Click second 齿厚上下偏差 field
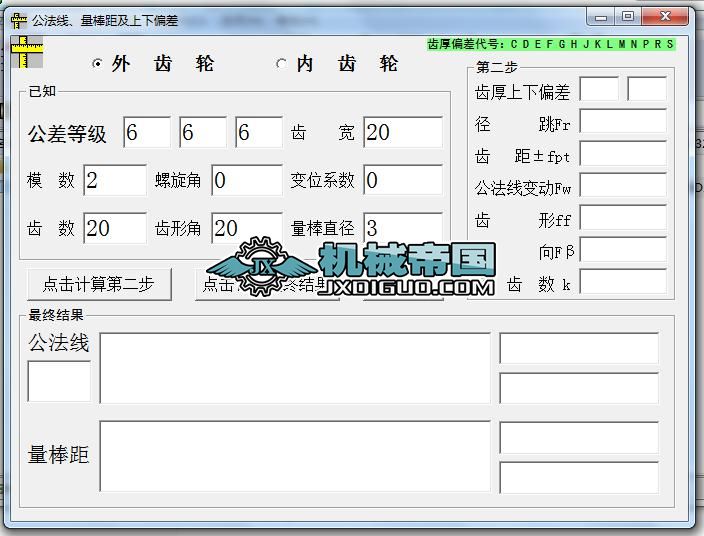The image size is (704, 536). pos(647,89)
